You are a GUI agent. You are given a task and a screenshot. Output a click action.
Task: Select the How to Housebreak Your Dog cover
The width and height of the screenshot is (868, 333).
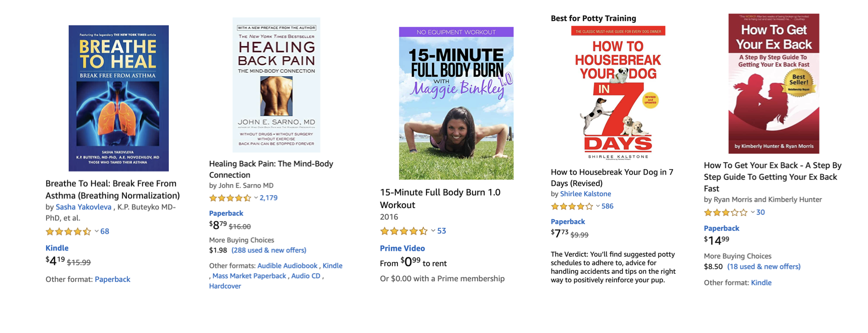pos(618,93)
